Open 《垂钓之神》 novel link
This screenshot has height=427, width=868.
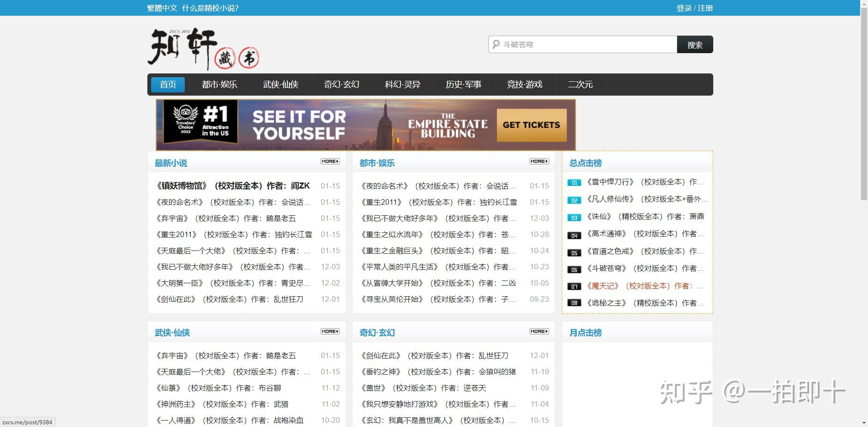[438, 372]
